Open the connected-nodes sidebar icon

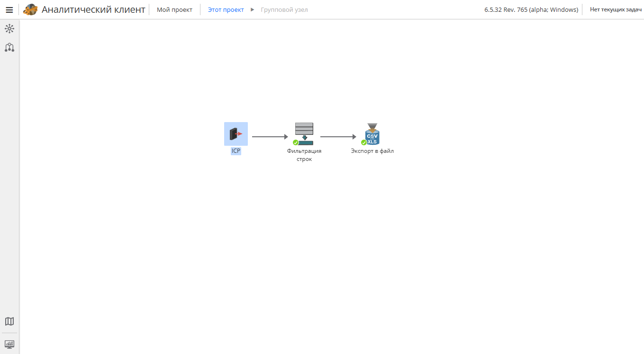click(x=9, y=47)
